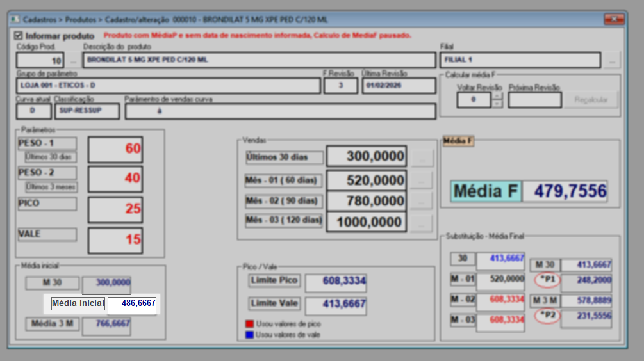Click the PESO - 1 value field
This screenshot has height=361, width=644.
(x=115, y=149)
